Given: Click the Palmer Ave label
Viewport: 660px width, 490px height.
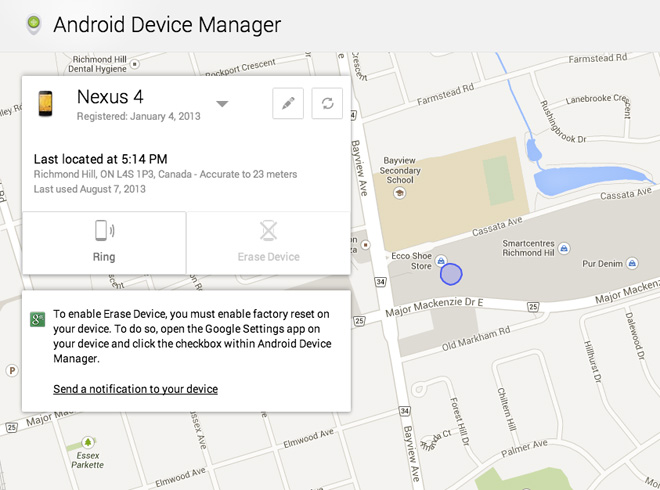Looking at the screenshot, I should [524, 449].
